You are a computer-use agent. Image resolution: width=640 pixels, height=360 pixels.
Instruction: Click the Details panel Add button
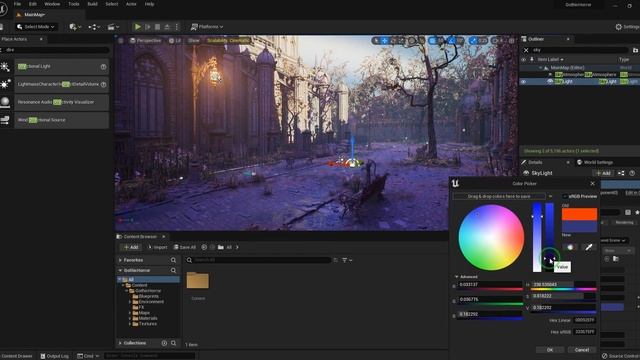pyautogui.click(x=603, y=173)
